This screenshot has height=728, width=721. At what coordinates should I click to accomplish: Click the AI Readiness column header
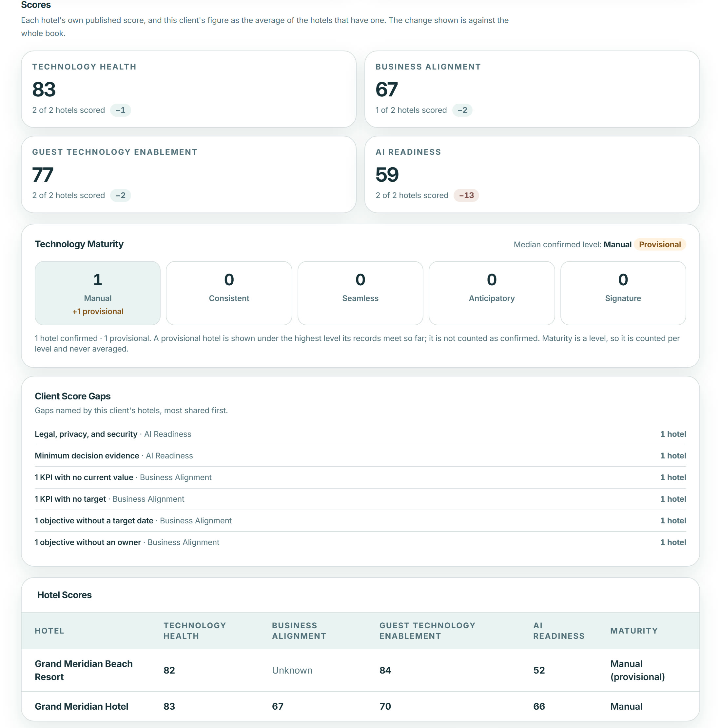click(x=559, y=631)
